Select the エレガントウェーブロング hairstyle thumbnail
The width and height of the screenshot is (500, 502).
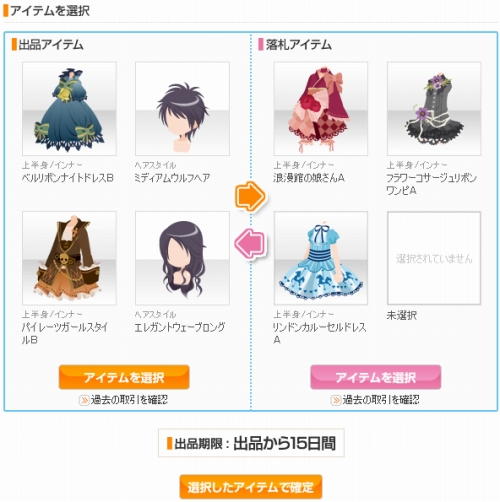coord(182,258)
